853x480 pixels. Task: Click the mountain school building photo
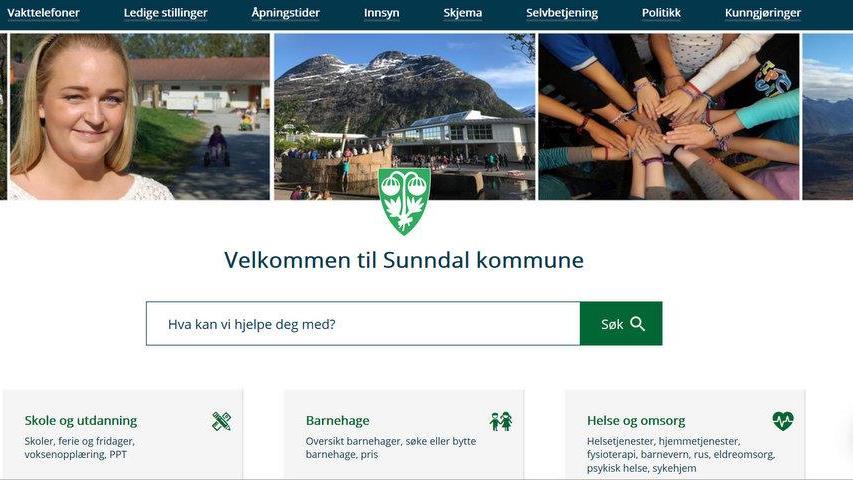405,116
